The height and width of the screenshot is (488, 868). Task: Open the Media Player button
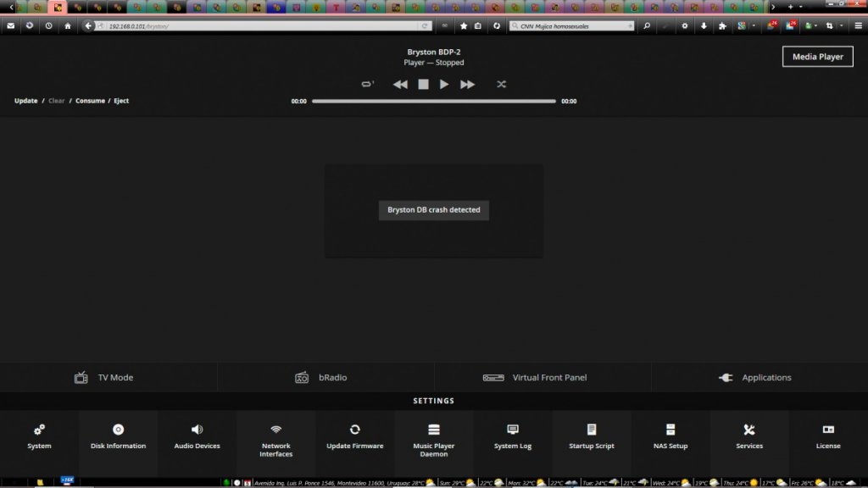(x=817, y=57)
